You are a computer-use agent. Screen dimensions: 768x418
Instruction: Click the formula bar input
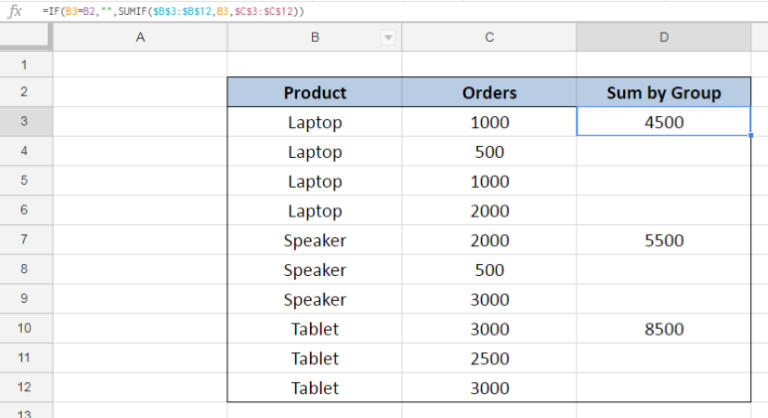tap(402, 11)
